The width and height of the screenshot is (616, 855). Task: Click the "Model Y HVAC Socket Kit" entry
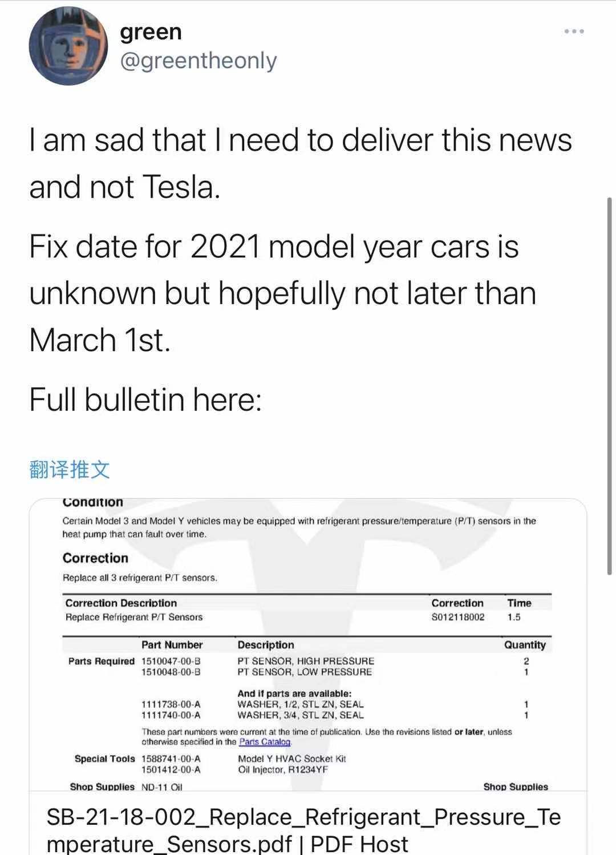pyautogui.click(x=291, y=759)
